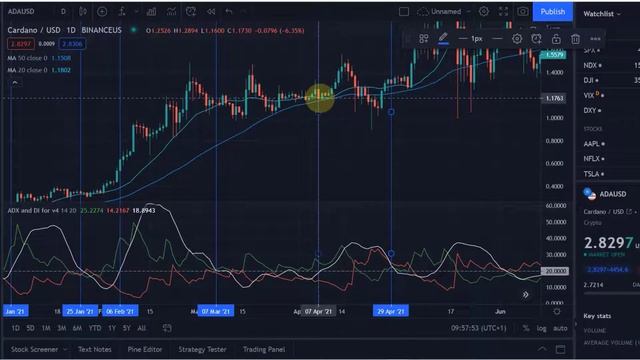Screen dimensions: 640x360
Task: Click the blue Publish button
Action: [553, 11]
